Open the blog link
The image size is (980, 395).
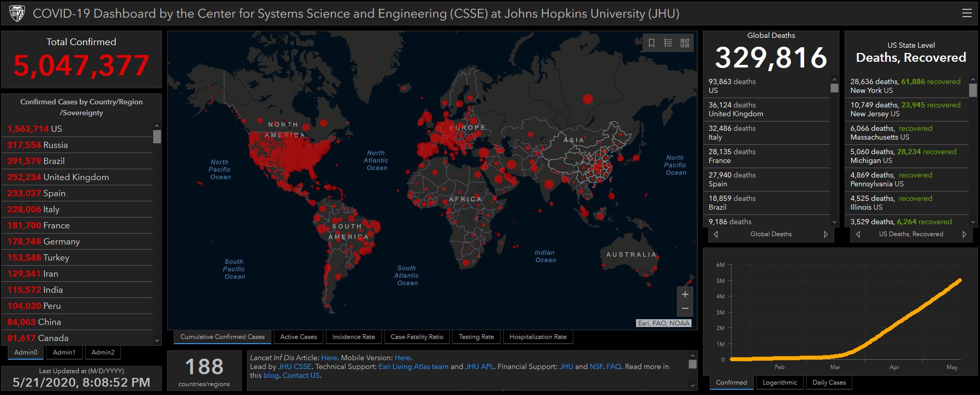point(271,375)
